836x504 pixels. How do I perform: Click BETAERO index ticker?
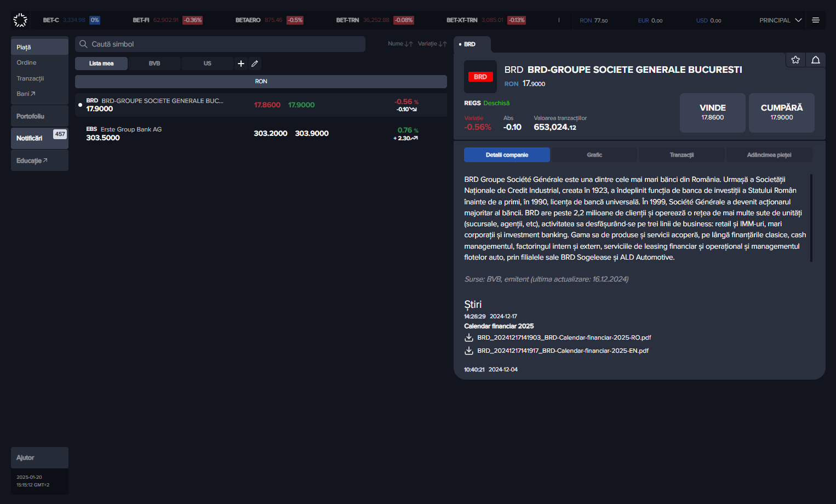click(270, 20)
